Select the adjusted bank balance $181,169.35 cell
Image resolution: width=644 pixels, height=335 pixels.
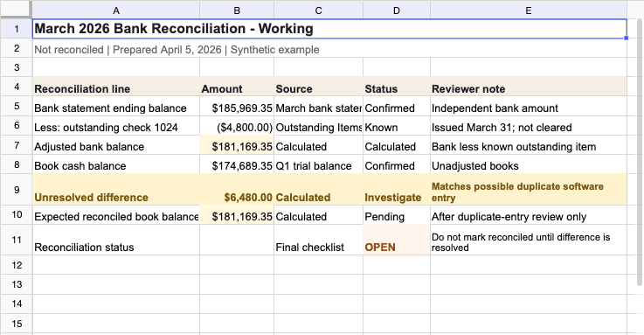pyautogui.click(x=237, y=144)
